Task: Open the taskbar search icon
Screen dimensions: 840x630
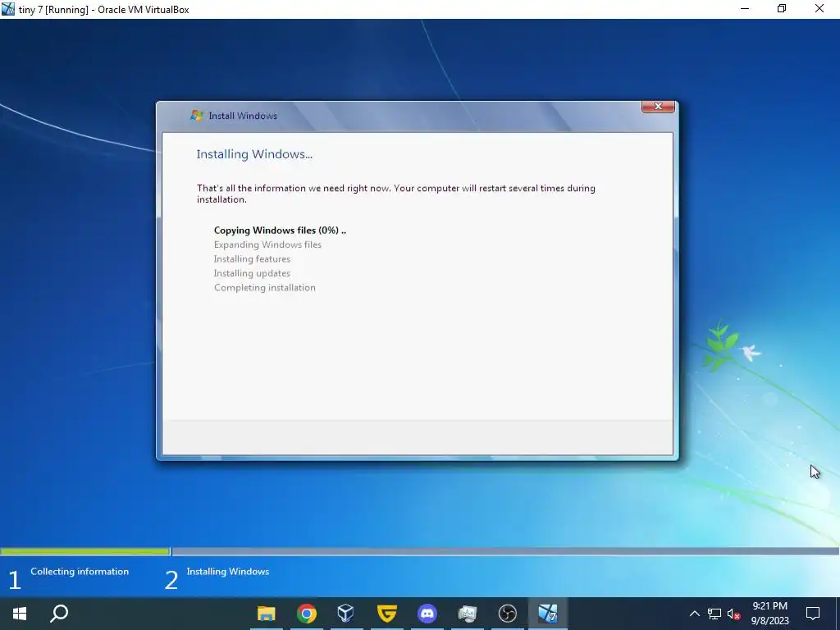Action: click(x=59, y=614)
